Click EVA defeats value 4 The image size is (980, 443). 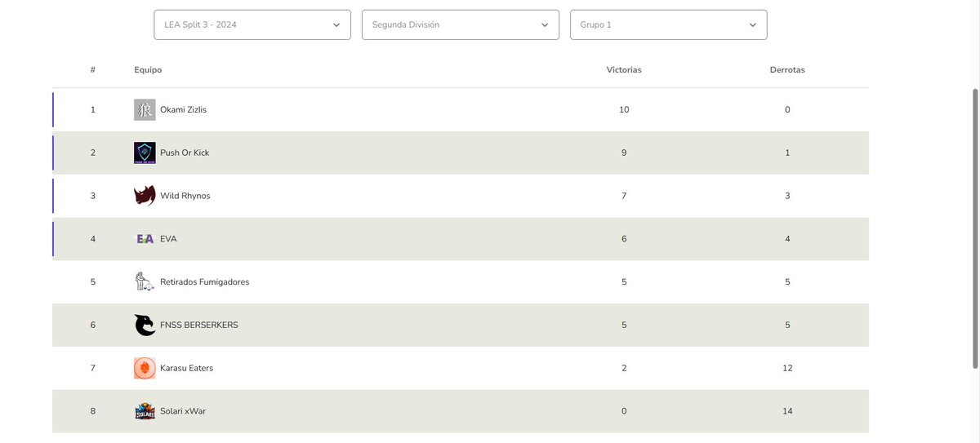787,239
